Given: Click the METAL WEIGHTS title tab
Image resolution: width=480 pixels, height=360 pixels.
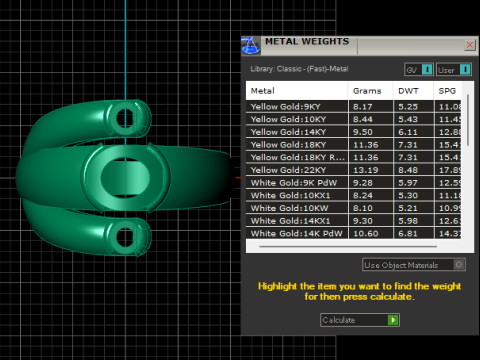Looking at the screenshot, I should tap(307, 42).
